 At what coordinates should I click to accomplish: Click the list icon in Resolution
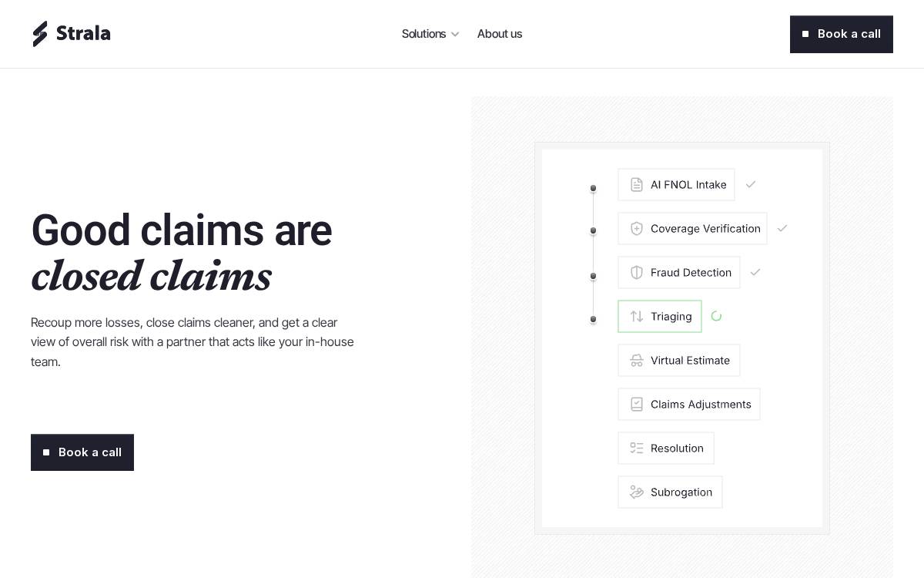tap(637, 449)
